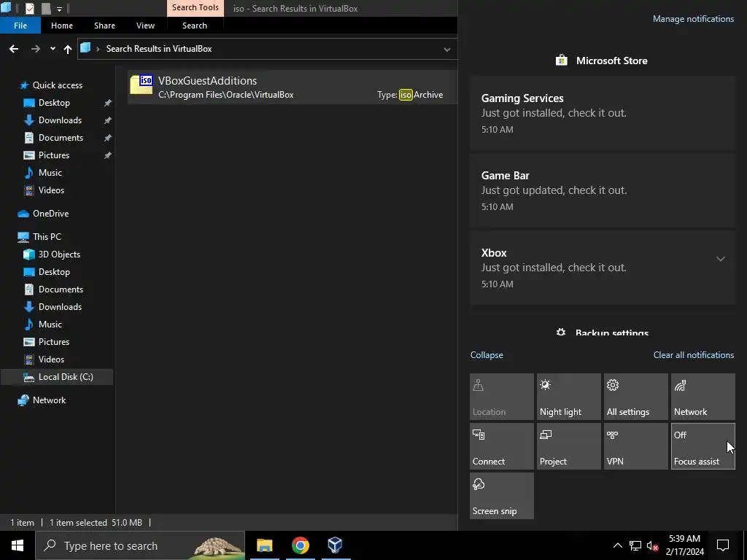Open the recent locations dropdown arrow
The width and height of the screenshot is (747, 560).
53,49
